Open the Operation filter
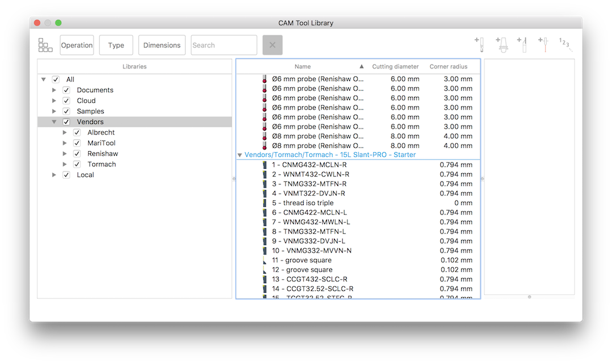The width and height of the screenshot is (612, 364). click(77, 45)
